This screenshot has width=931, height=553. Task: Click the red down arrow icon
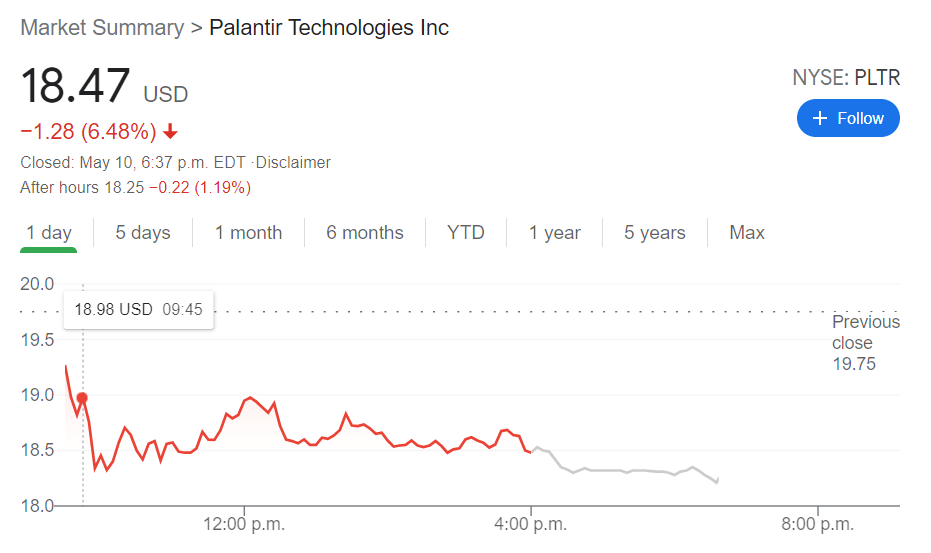171,132
